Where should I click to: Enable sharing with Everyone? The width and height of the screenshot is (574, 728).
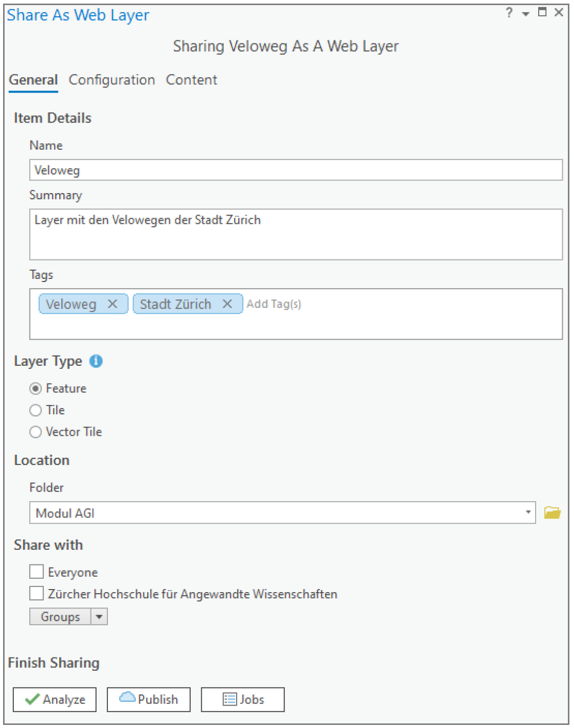[36, 572]
